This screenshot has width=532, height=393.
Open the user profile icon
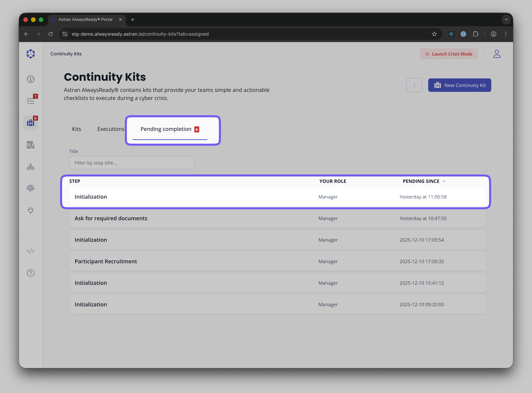click(497, 54)
